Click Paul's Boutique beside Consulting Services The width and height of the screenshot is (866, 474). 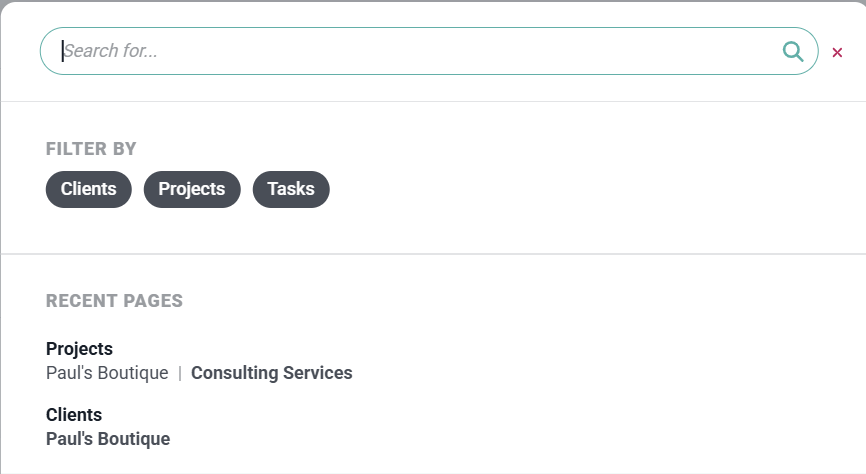click(x=107, y=373)
